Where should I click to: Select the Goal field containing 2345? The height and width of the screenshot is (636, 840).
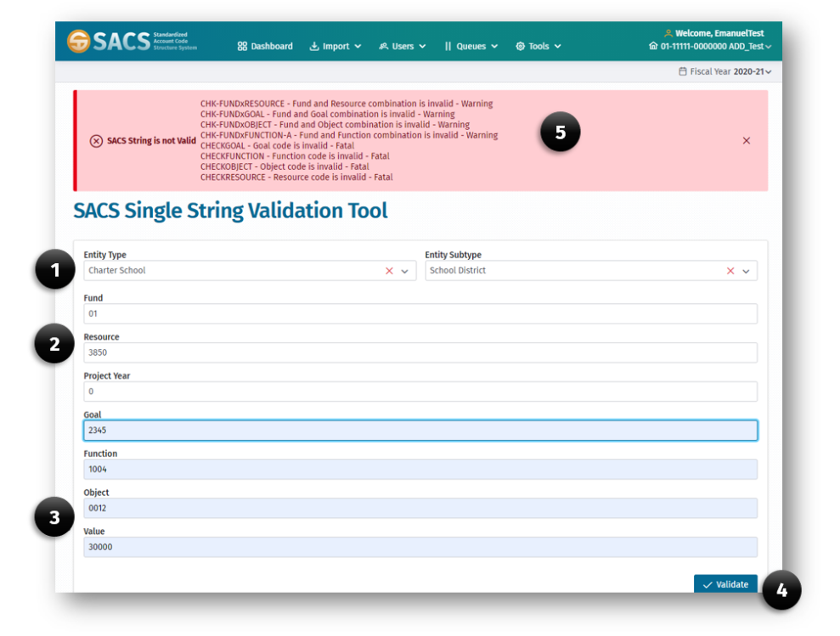420,430
